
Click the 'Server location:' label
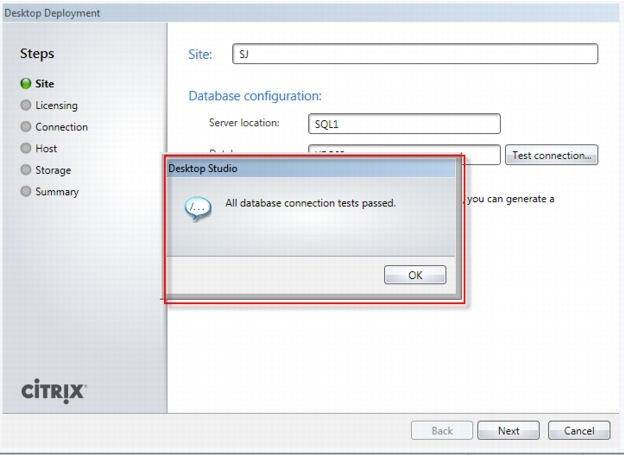(244, 123)
